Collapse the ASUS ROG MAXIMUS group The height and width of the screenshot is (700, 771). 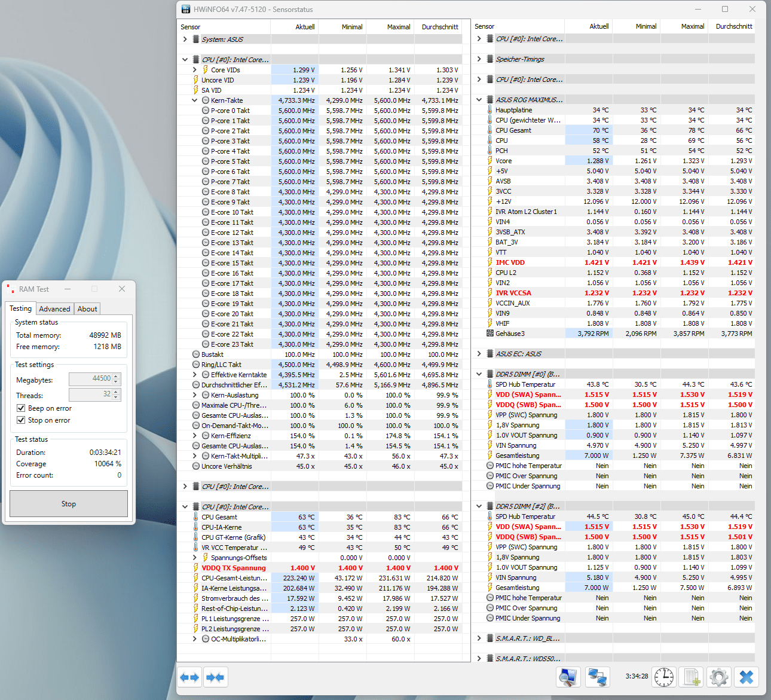coord(479,100)
